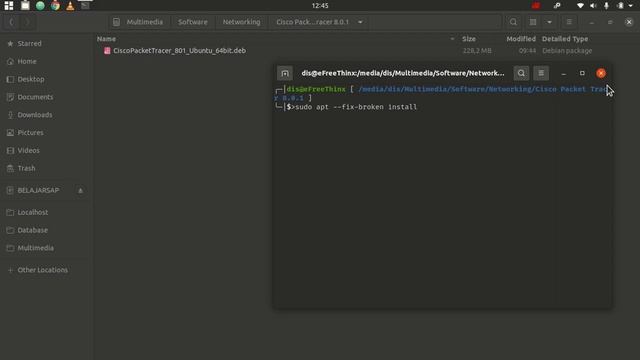Launch the Files app from top panel
This screenshot has height=360, width=640.
pyautogui.click(x=25, y=5)
